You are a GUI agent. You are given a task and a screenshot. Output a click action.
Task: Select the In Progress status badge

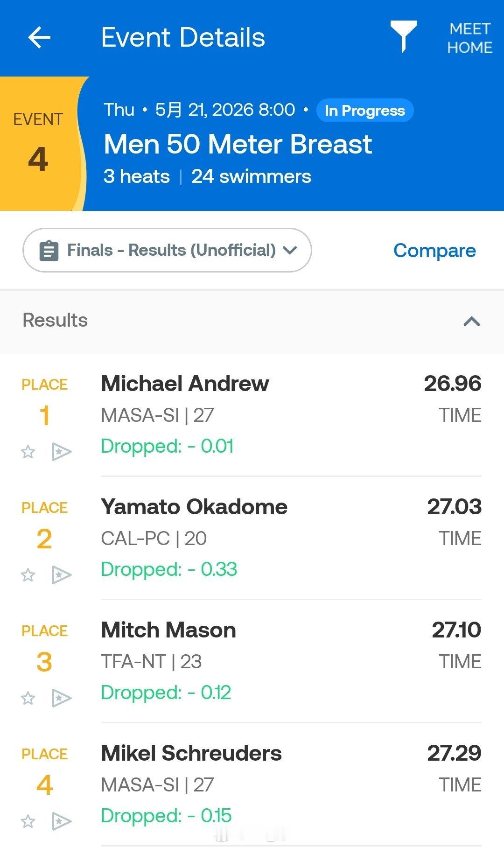[x=365, y=111]
